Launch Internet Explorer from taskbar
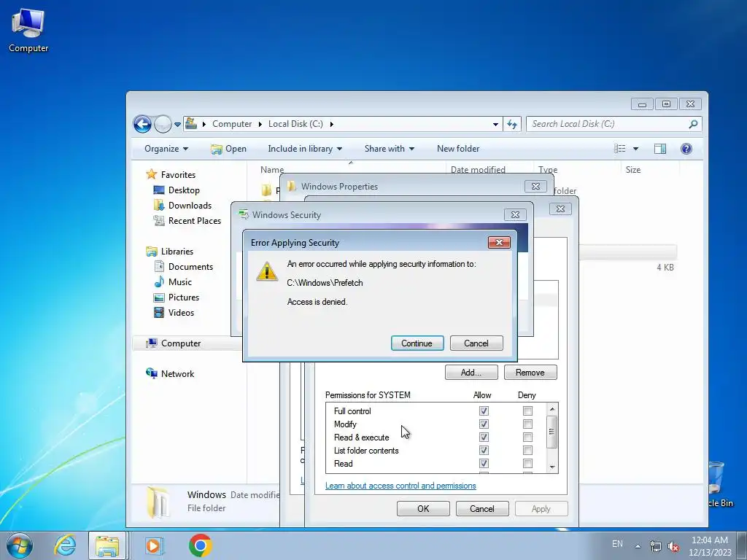The image size is (747, 560). 65,545
